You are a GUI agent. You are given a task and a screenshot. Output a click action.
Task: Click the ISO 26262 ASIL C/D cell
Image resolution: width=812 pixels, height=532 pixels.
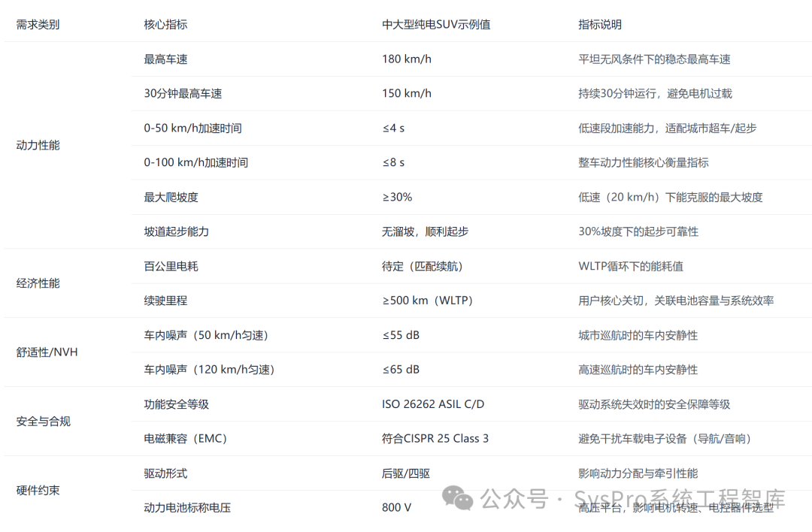pos(432,404)
